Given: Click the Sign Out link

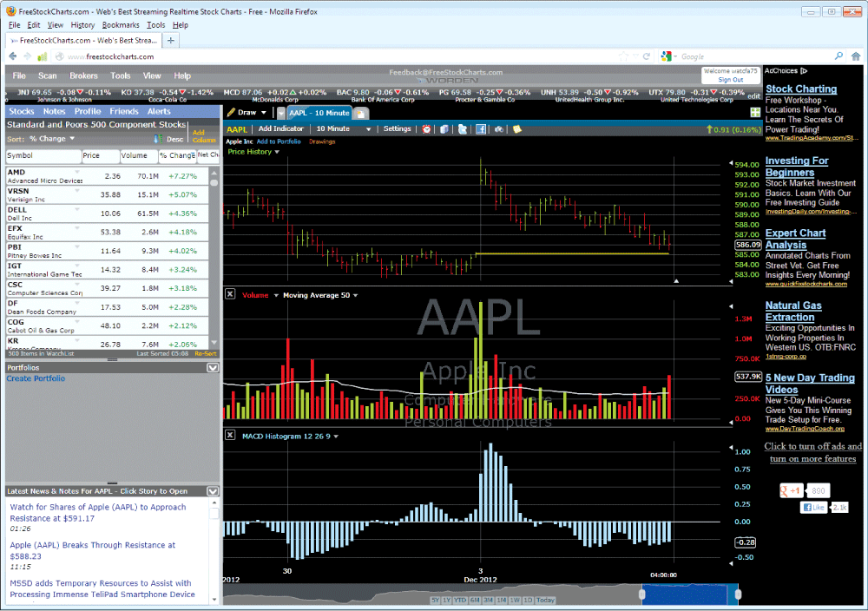Looking at the screenshot, I should (730, 80).
